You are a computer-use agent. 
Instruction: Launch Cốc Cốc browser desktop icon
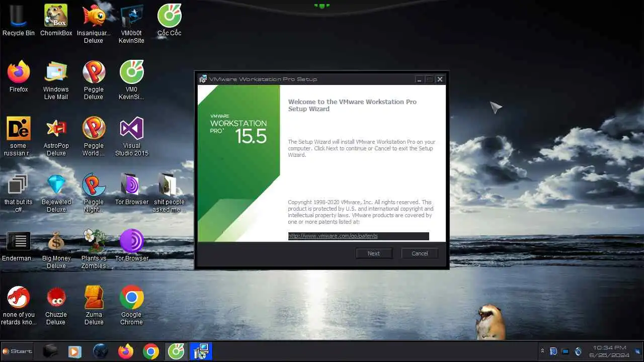point(169,21)
